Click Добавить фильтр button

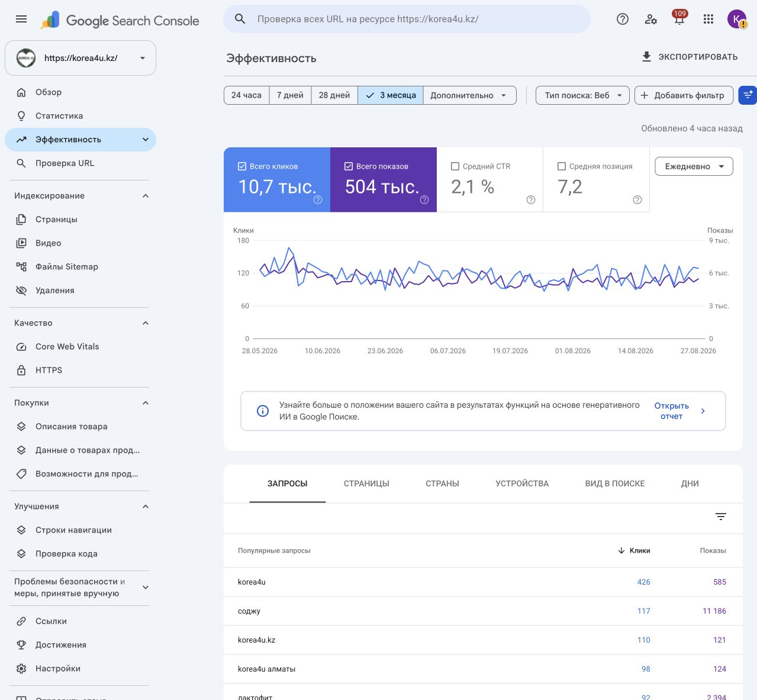coord(684,95)
